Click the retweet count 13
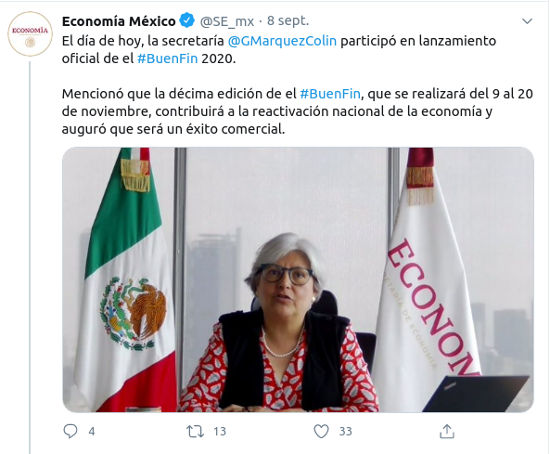The height and width of the screenshot is (454, 550). point(220,431)
